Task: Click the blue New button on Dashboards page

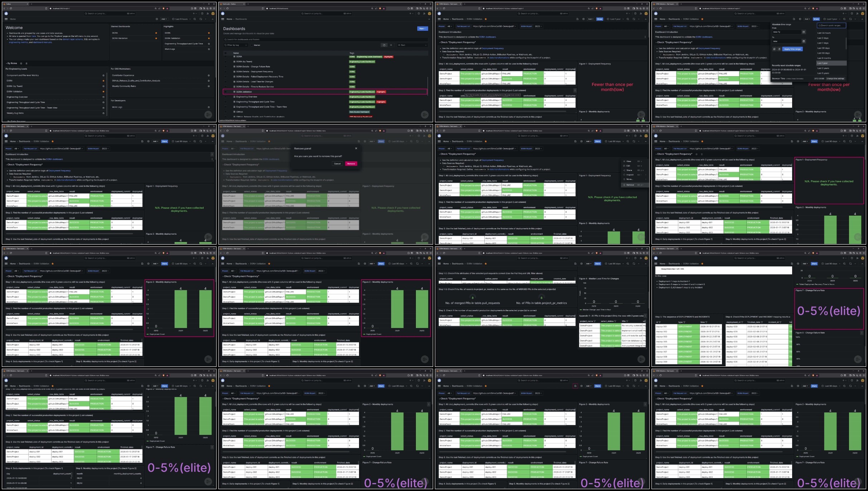Action: [x=422, y=29]
